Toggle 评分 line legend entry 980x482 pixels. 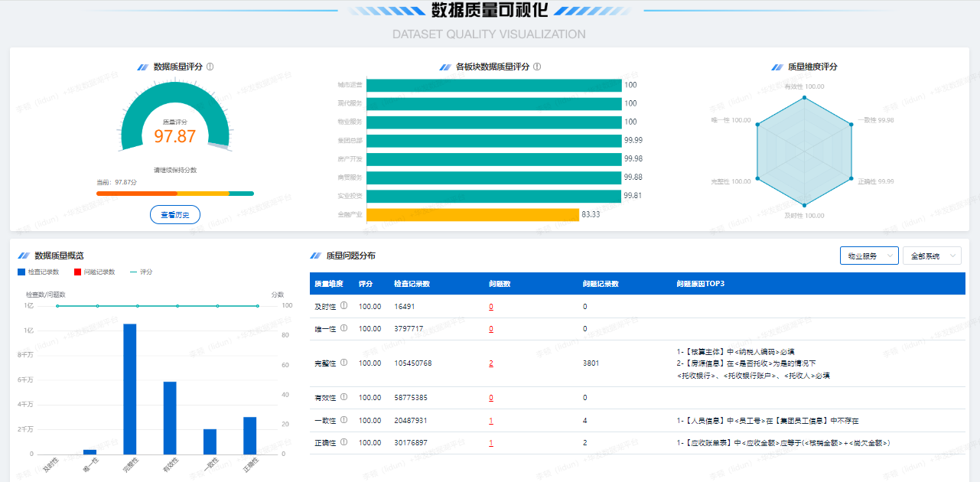[x=141, y=272]
